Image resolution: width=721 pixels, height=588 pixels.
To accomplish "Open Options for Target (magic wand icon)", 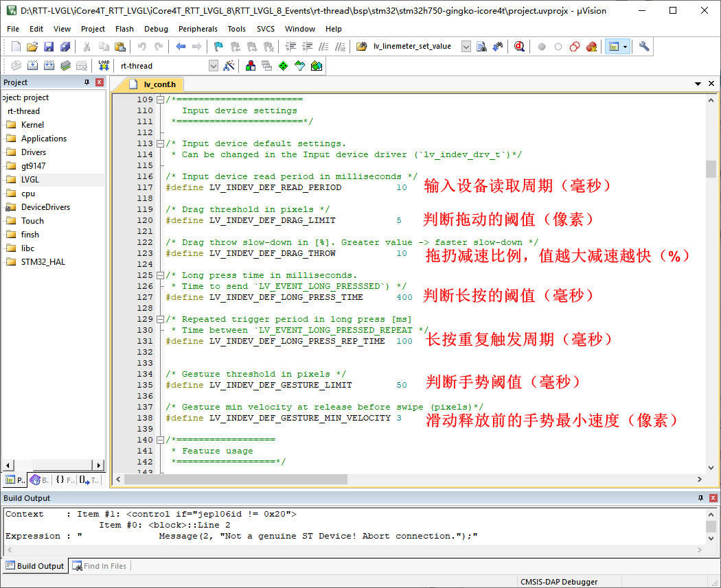I will (x=229, y=66).
